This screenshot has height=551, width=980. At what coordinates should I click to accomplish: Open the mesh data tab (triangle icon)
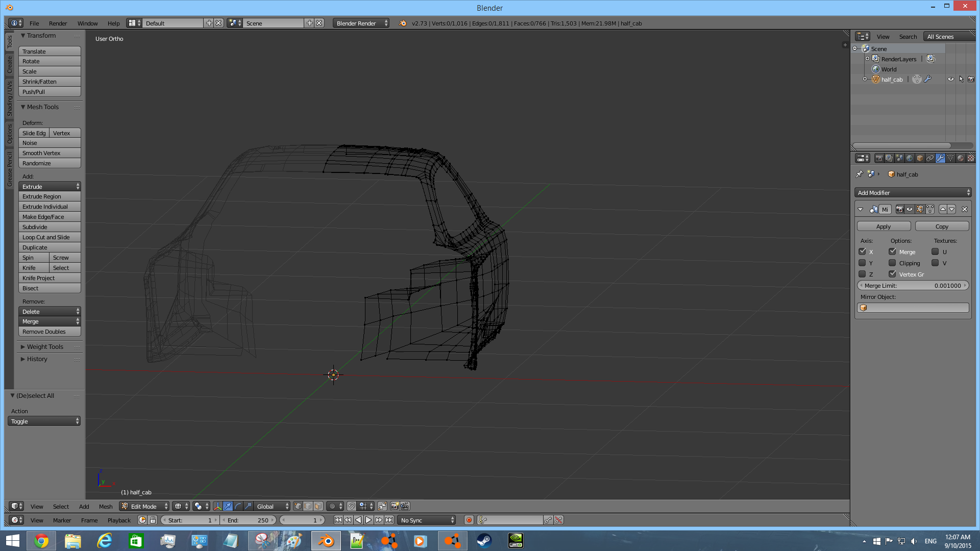pos(950,158)
